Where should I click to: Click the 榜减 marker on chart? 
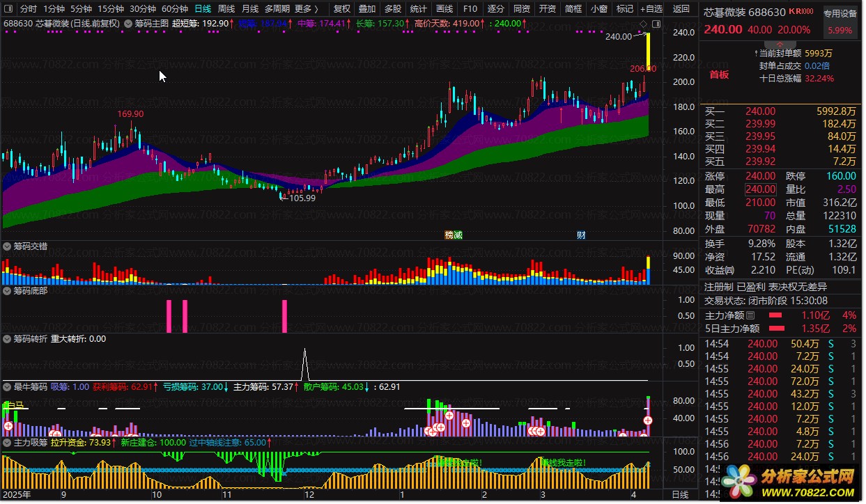click(x=454, y=235)
